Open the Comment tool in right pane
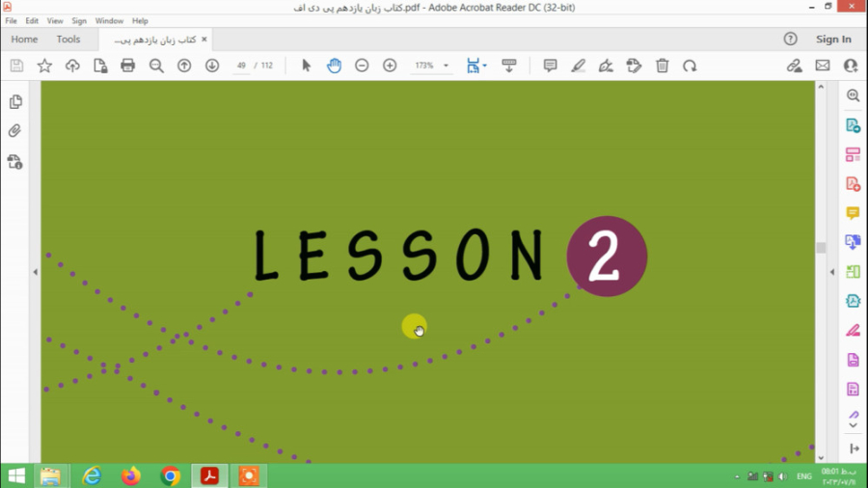This screenshot has width=868, height=488. click(853, 213)
